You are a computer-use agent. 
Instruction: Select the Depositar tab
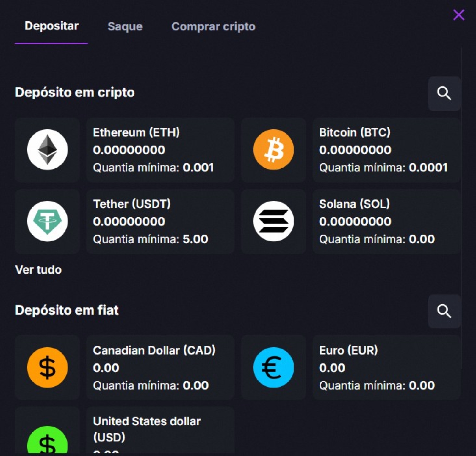click(x=51, y=26)
